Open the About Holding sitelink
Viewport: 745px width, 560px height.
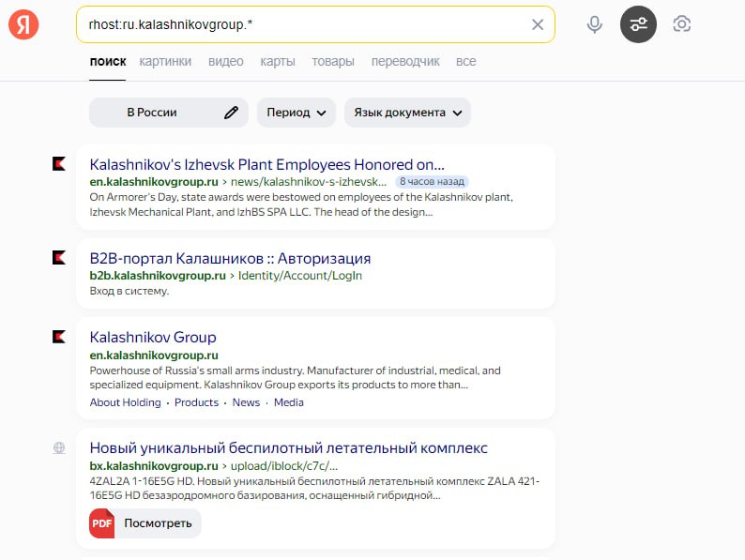(126, 402)
